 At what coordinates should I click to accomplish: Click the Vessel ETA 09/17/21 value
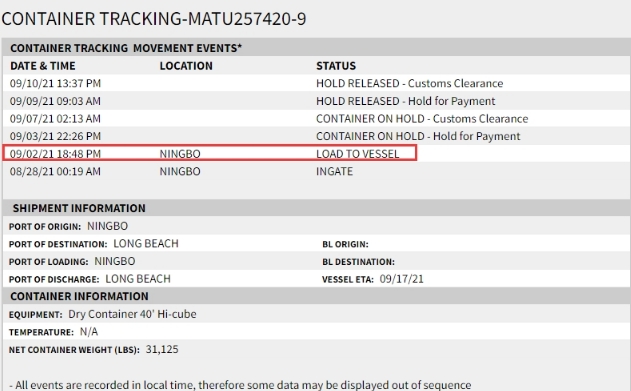point(402,279)
